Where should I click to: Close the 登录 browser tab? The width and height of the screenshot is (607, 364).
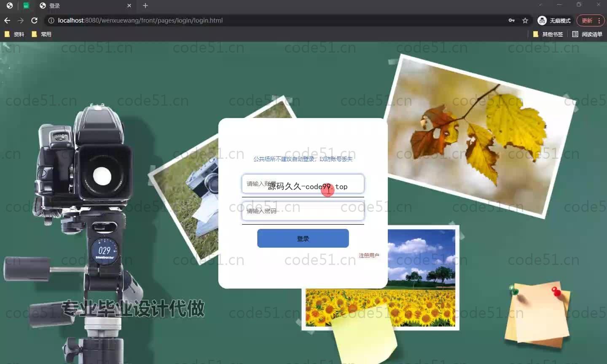pos(129,5)
